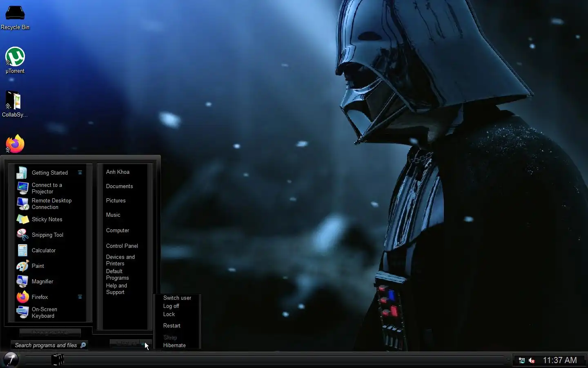
Task: Choose Hibernate from power menu
Action: click(174, 345)
